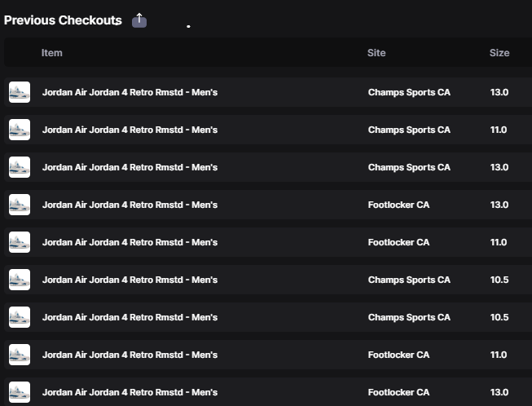Click Champs Sports CA in the second 10.5 row

tap(409, 317)
